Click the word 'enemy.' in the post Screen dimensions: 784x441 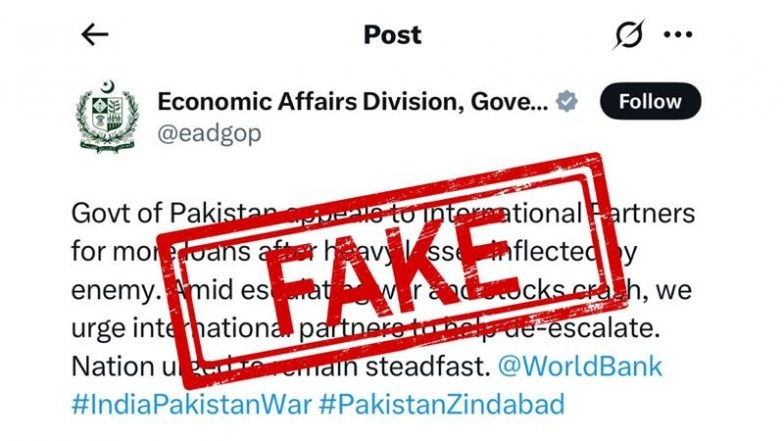(116, 290)
